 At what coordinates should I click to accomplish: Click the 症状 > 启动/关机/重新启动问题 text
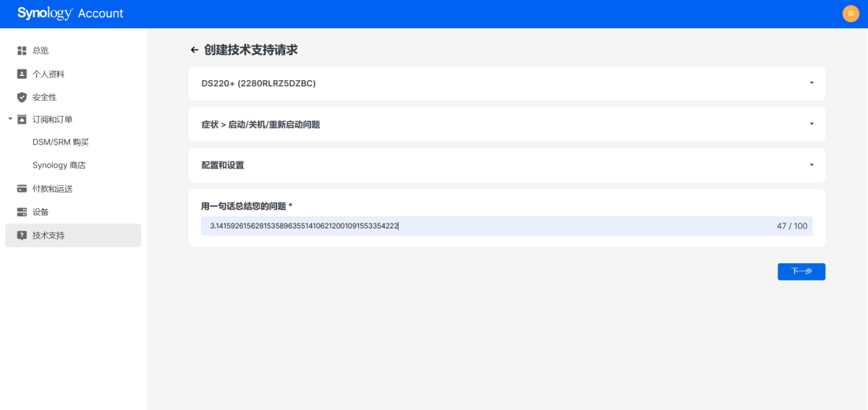[x=260, y=124]
